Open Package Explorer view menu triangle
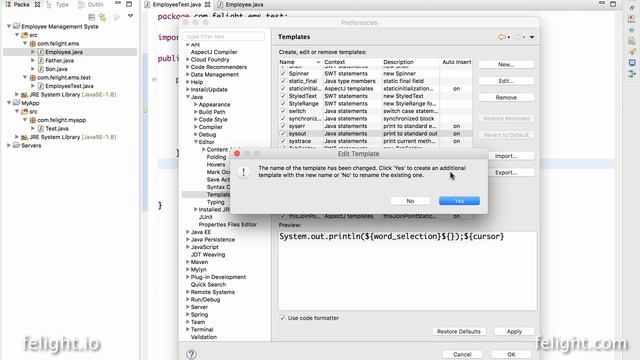 point(130,16)
